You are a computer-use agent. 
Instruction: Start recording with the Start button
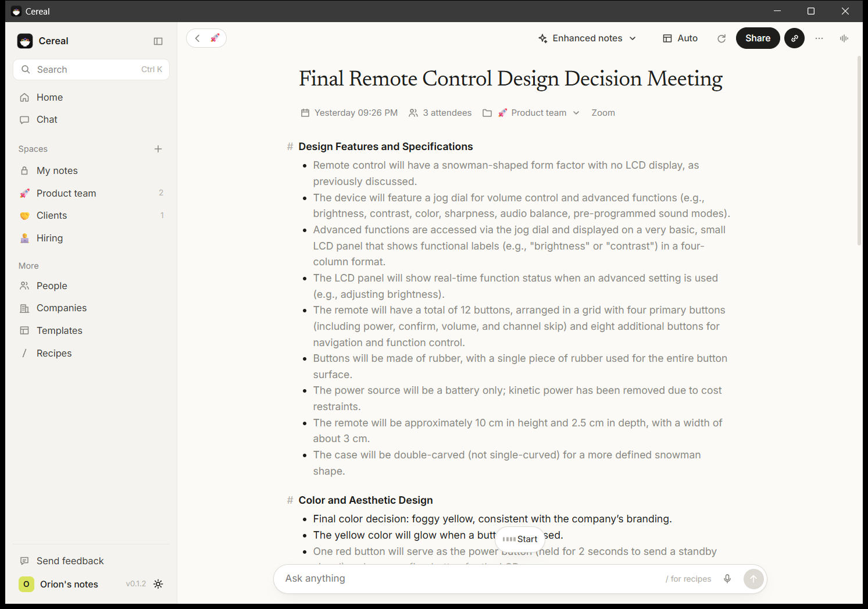coord(520,539)
